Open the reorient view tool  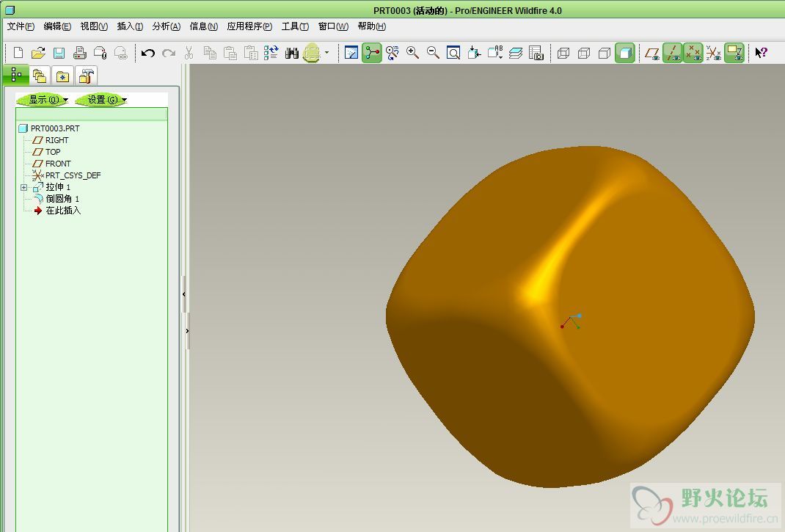tap(474, 53)
